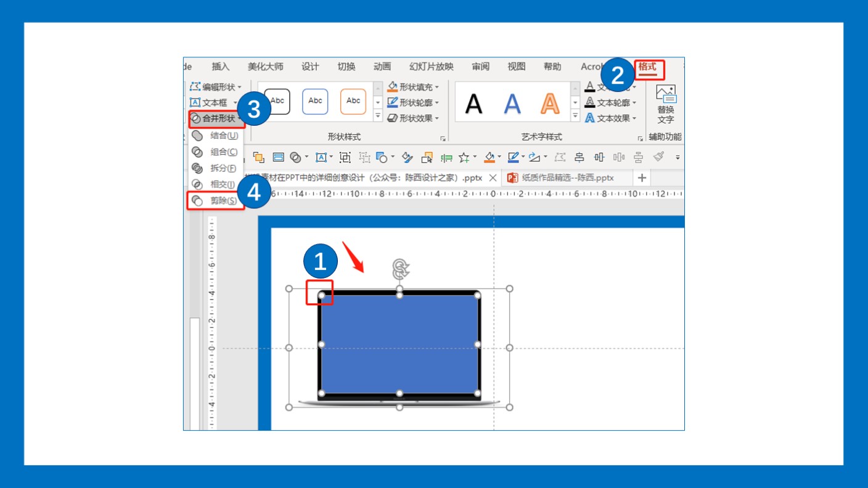Apply the orange outlined A WordArt style
Screen dimensions: 868x488
(550, 104)
